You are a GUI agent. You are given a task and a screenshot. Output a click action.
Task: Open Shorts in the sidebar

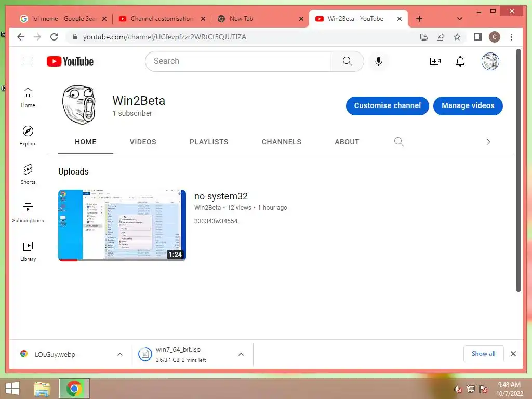click(28, 175)
